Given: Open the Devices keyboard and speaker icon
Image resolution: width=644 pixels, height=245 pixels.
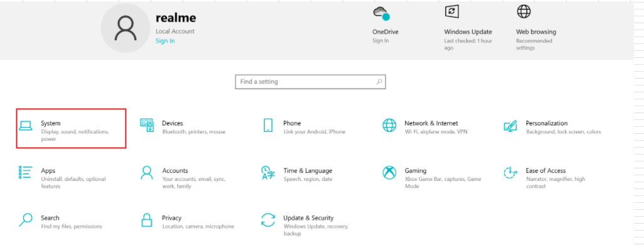Looking at the screenshot, I should tap(147, 125).
